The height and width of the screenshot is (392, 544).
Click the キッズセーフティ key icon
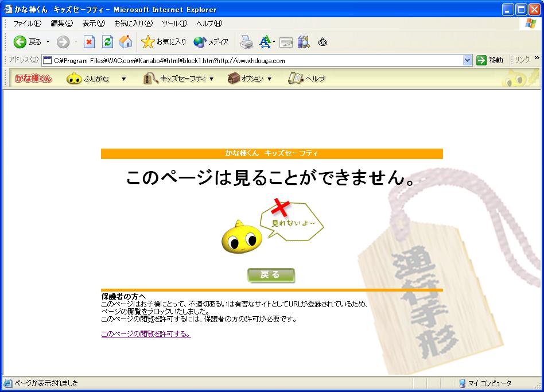150,79
